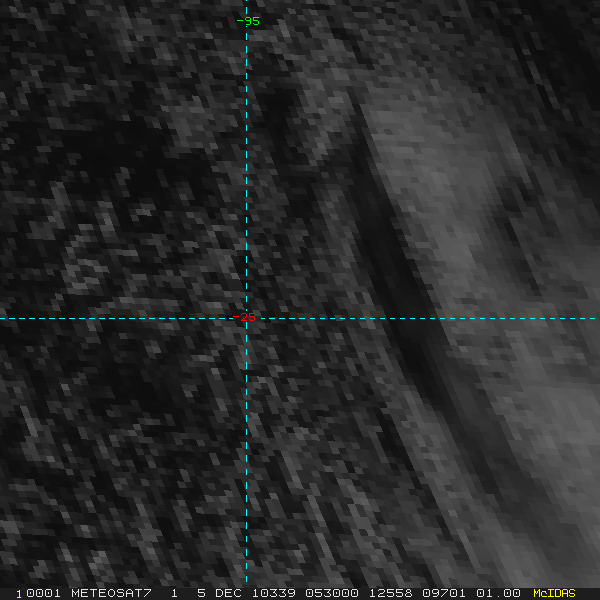Click the horizontal cyan dashed latitude line
Image resolution: width=600 pixels, height=600 pixels.
[x=450, y=319]
